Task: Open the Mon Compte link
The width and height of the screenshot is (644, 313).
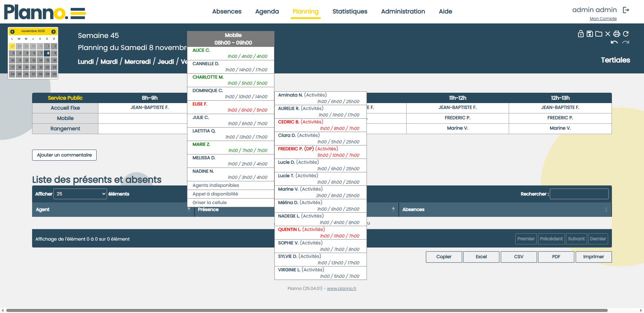Action: click(603, 19)
